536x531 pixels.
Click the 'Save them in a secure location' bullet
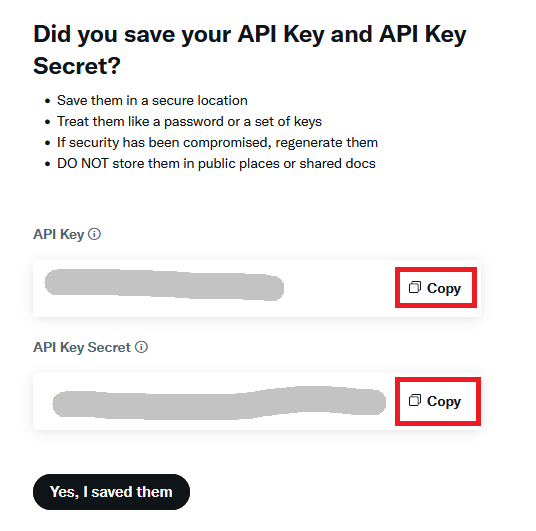[152, 101]
